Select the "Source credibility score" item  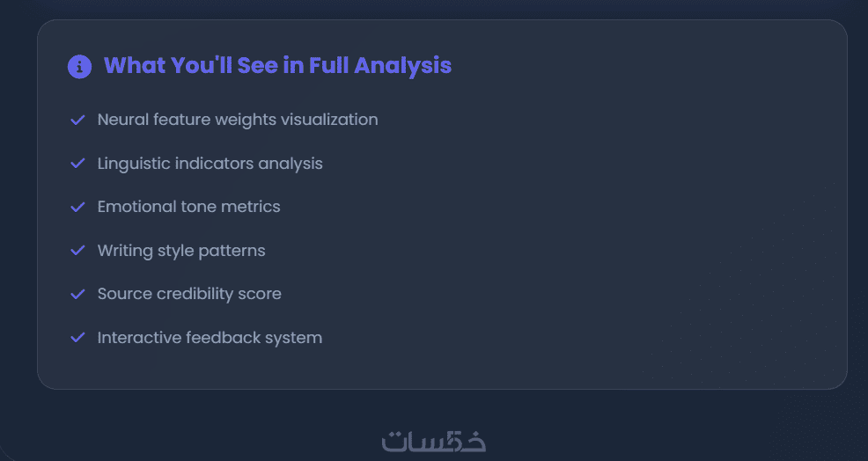pyautogui.click(x=189, y=294)
